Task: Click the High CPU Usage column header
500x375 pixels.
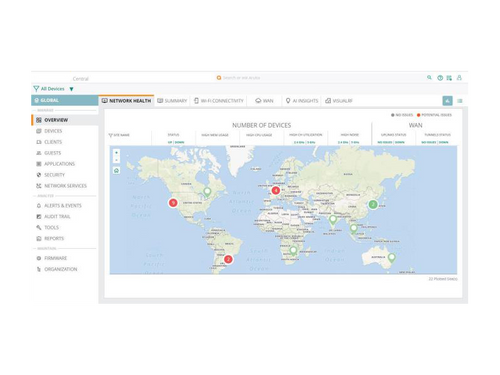Action: point(259,135)
